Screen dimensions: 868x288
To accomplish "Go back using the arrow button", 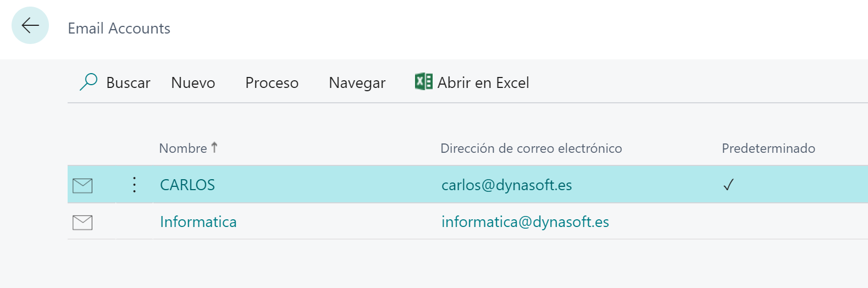I will click(x=30, y=25).
